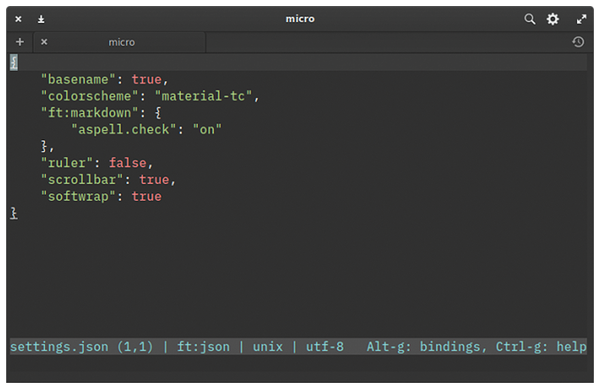Click the opening brace on line one
Image resolution: width=600 pixels, height=389 pixels.
click(14, 62)
